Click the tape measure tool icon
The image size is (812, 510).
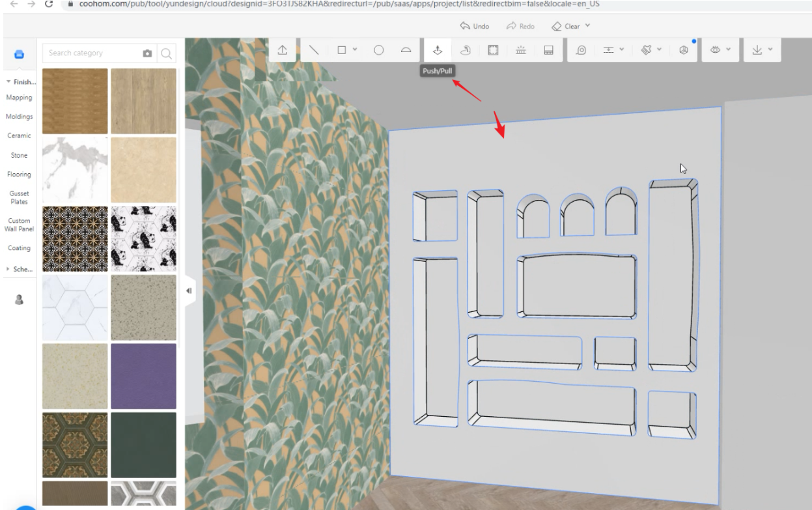tap(581, 50)
